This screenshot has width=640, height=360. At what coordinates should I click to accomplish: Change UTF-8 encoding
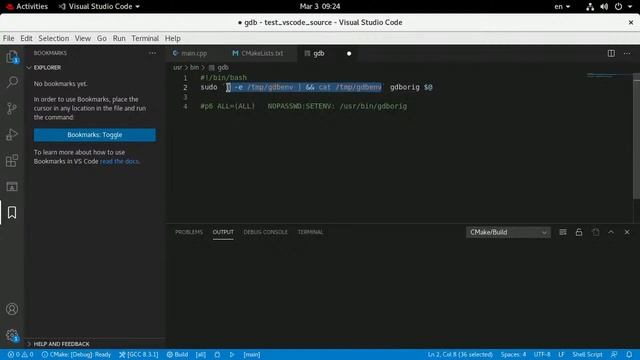click(x=542, y=355)
